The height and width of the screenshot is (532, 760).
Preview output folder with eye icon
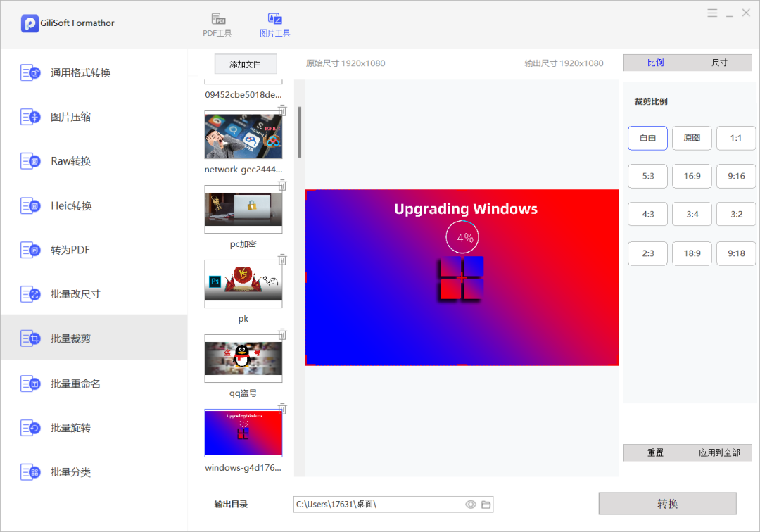(471, 505)
